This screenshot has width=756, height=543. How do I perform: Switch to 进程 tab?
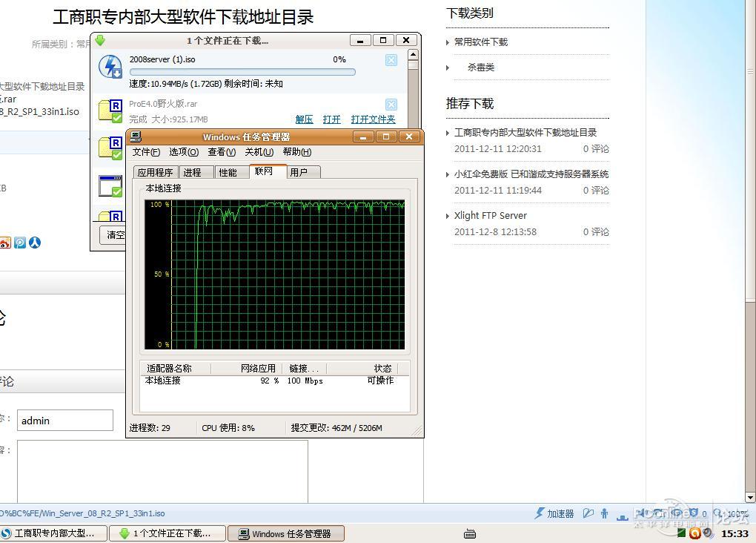coord(196,172)
